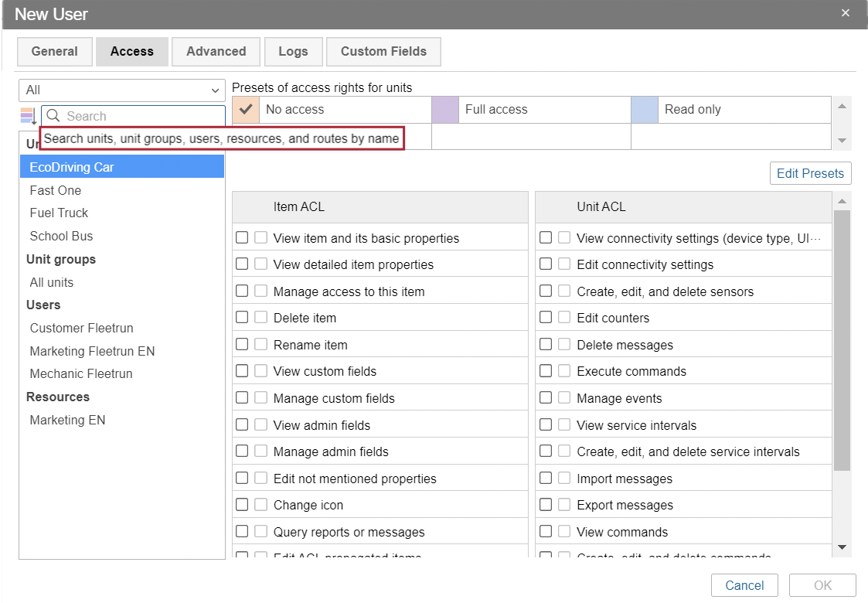
Task: Select the No access preset checkmark
Action: tap(246, 110)
